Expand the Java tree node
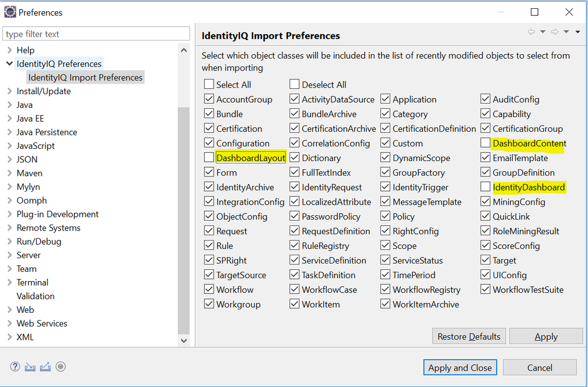The image size is (588, 387). [9, 105]
